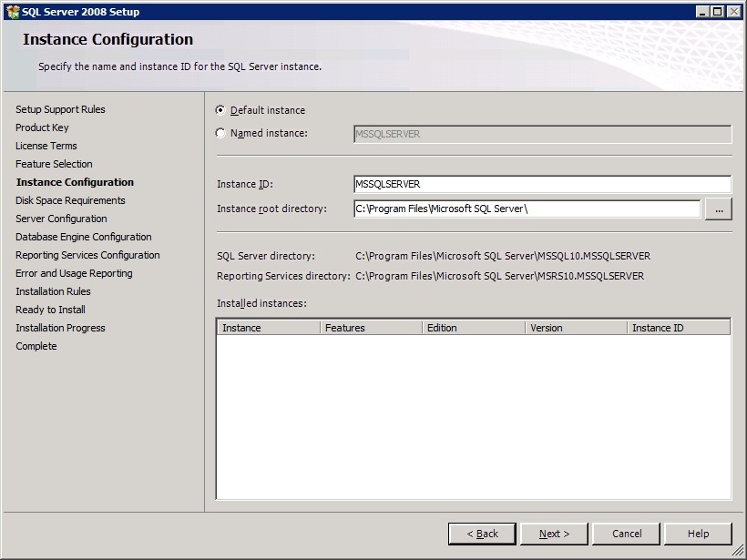This screenshot has height=560, width=747.
Task: Grab the window resize grip corner
Action: coord(737,551)
